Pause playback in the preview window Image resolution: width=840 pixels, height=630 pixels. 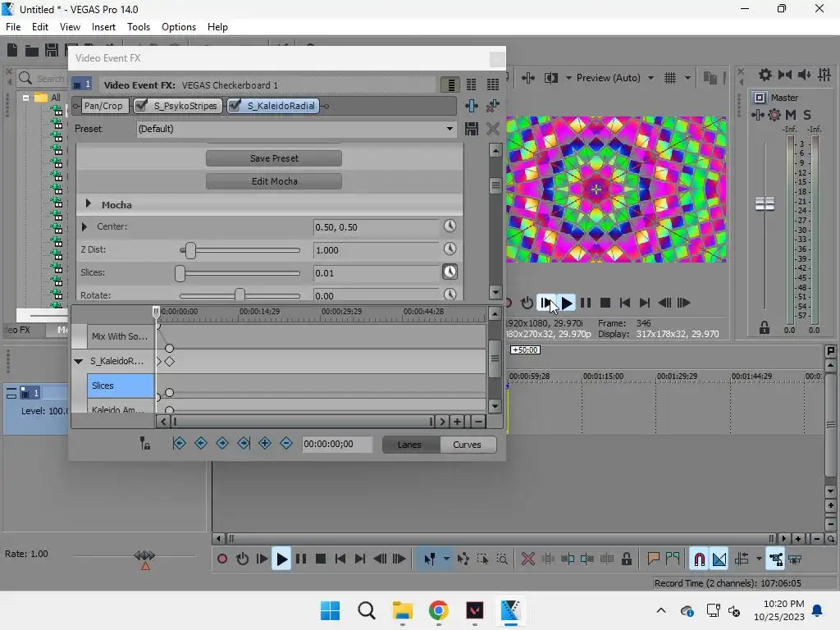tap(586, 303)
